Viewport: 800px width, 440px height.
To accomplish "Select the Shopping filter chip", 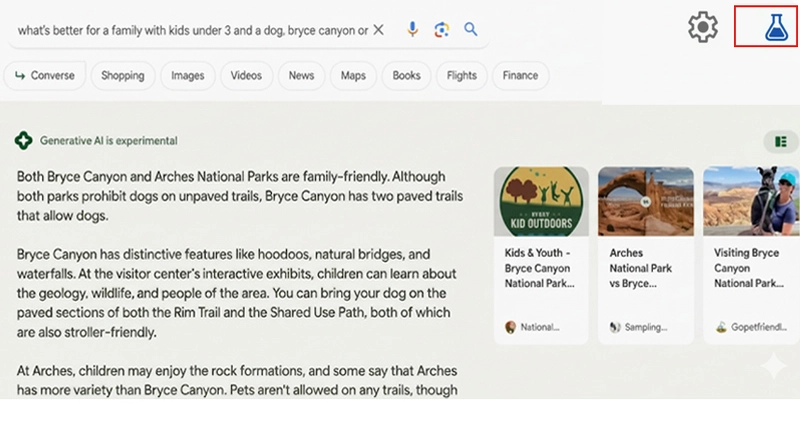I will pos(122,76).
